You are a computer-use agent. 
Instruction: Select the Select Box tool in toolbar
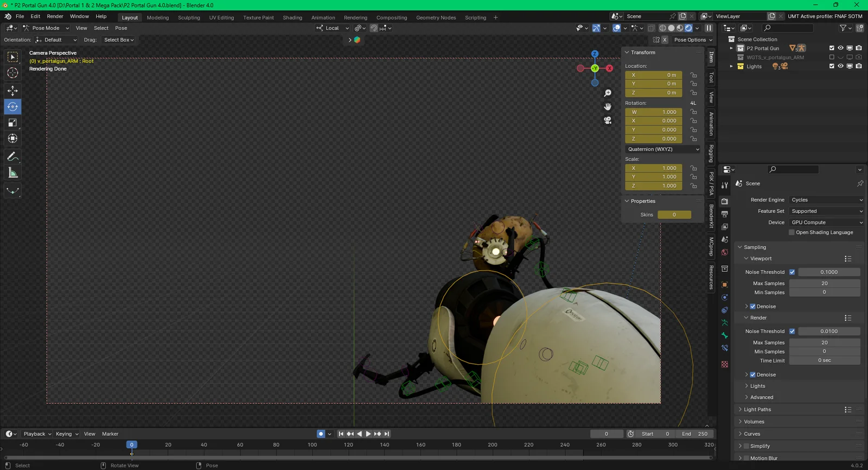(12, 57)
